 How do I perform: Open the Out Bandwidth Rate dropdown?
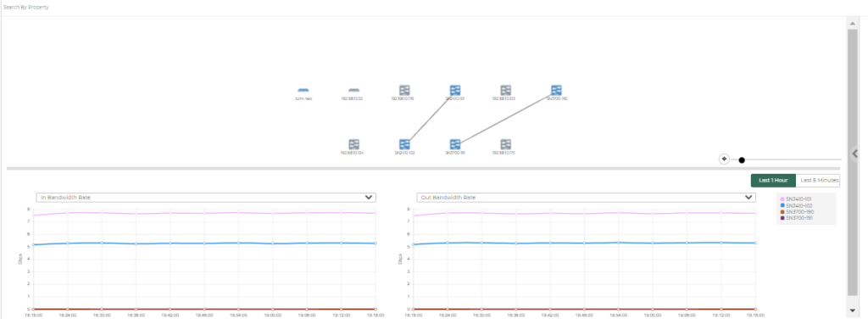coord(586,197)
